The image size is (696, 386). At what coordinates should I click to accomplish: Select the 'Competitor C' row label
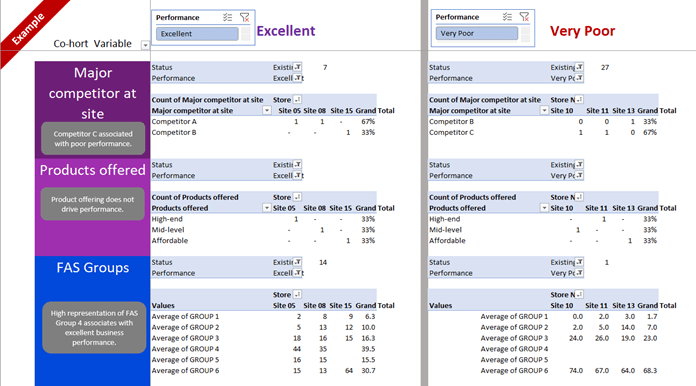click(x=451, y=132)
